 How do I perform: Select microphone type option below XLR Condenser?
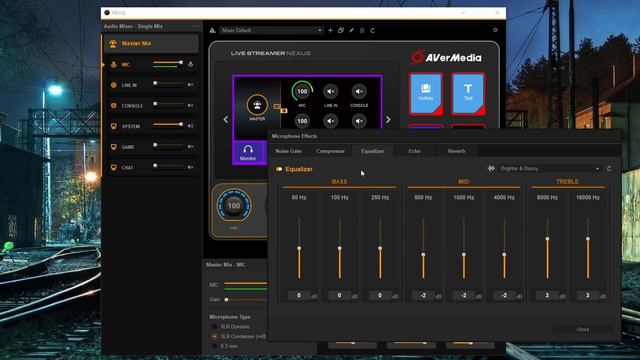215,346
